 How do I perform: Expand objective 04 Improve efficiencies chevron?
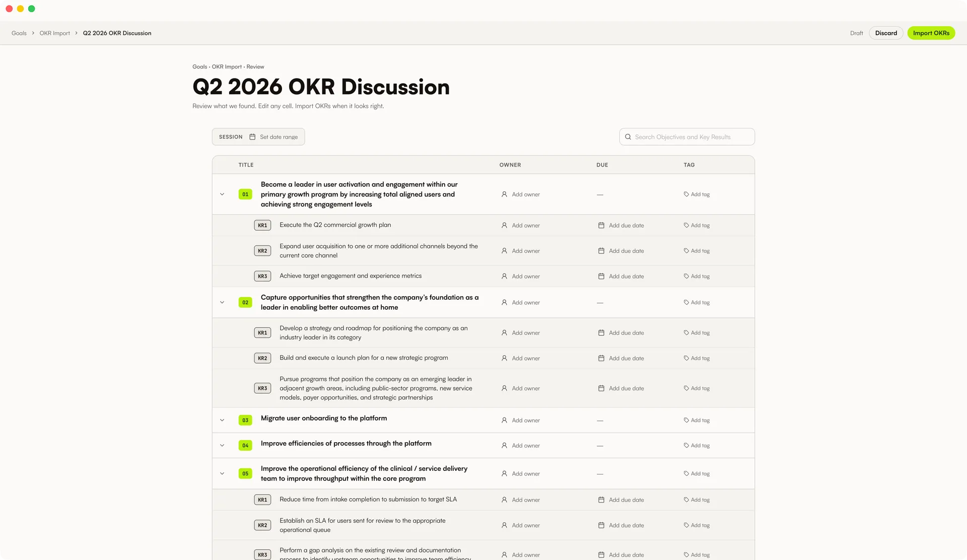[222, 446]
